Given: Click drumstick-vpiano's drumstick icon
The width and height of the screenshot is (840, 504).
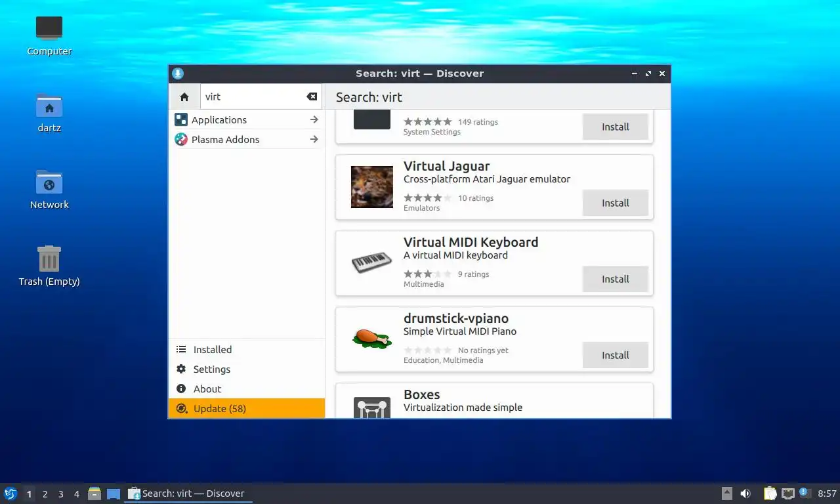Looking at the screenshot, I should click(372, 339).
